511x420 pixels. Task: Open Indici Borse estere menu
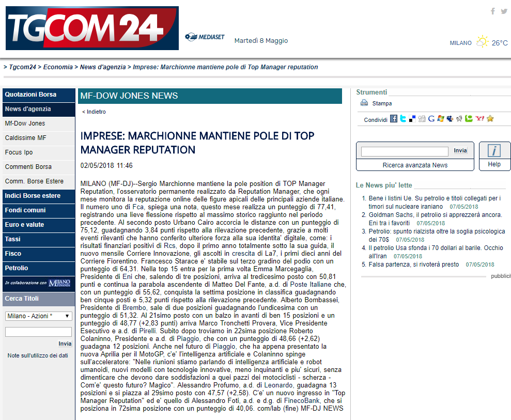[39, 196]
